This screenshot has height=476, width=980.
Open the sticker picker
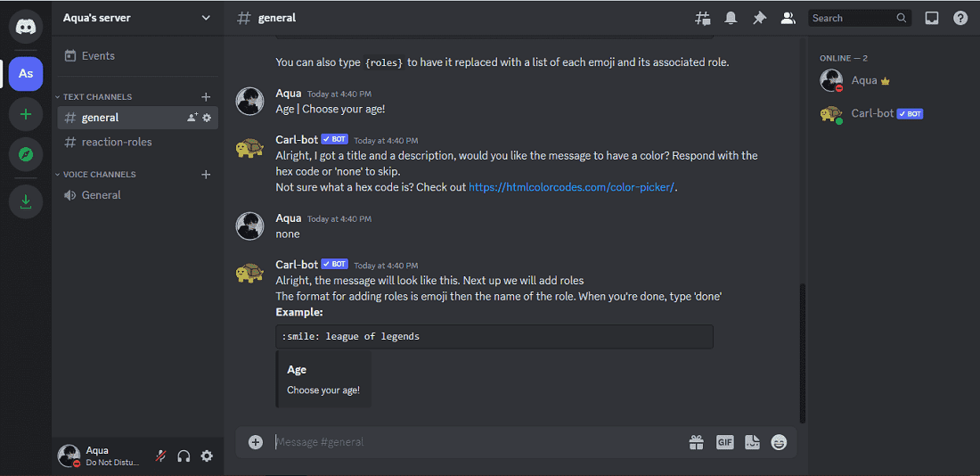click(x=752, y=442)
